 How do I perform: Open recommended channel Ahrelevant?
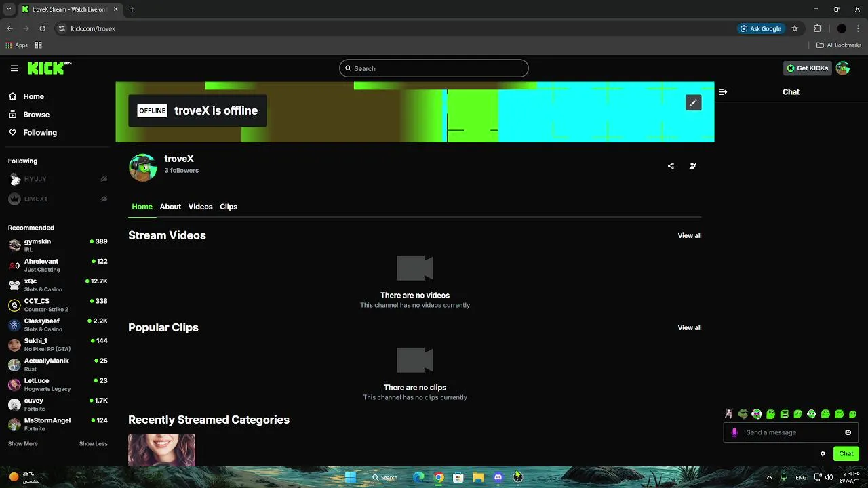tap(58, 265)
